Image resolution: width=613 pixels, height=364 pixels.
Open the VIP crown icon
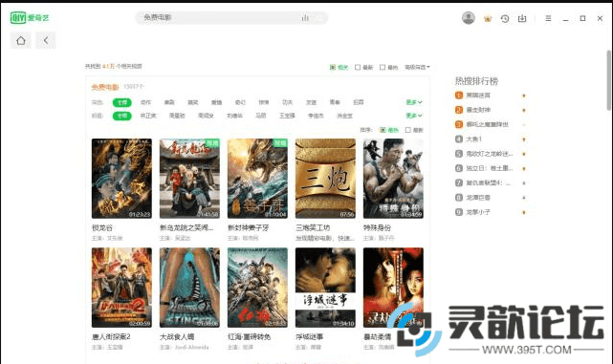[x=488, y=18]
